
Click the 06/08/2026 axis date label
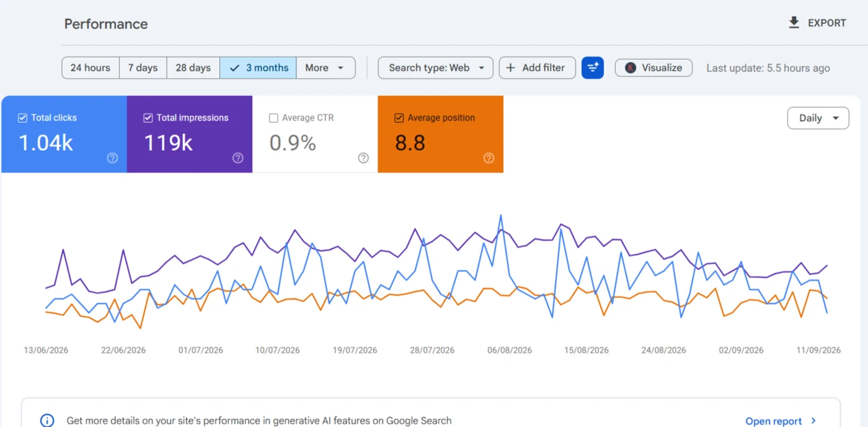(x=510, y=350)
